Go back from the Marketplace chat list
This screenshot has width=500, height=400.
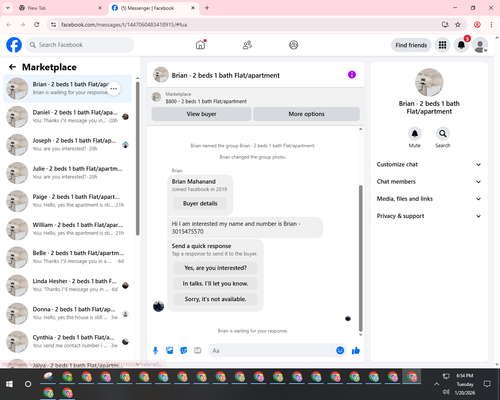tap(12, 67)
